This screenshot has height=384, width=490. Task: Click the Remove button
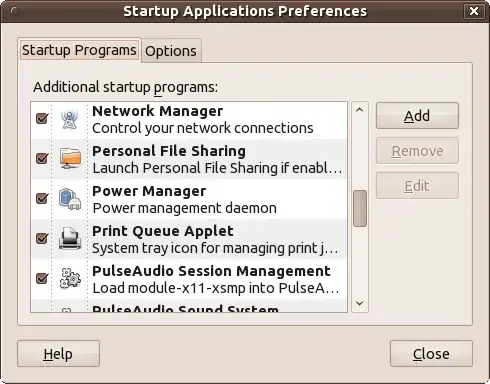[417, 151]
